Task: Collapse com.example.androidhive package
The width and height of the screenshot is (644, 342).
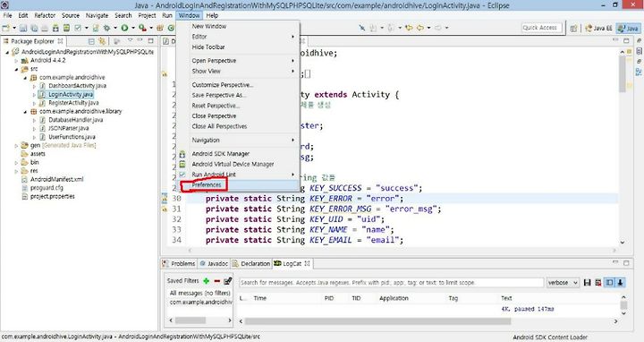Action: 25,78
